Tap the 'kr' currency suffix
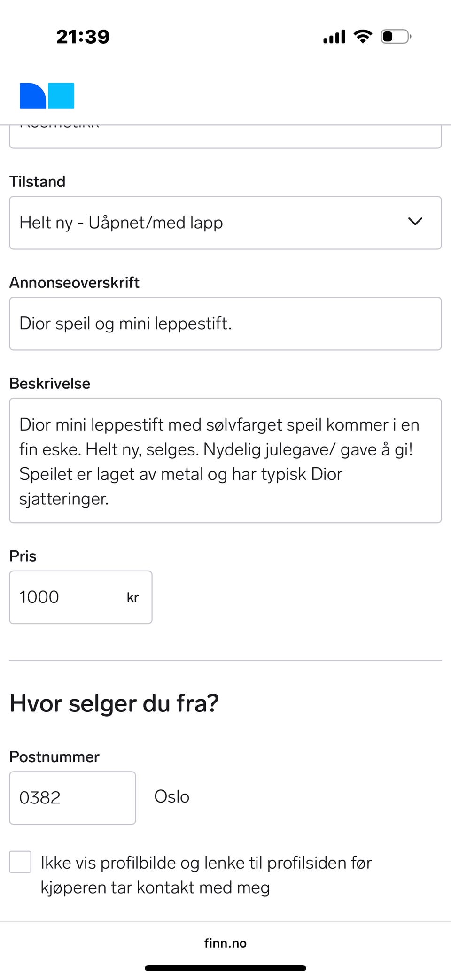 click(132, 597)
